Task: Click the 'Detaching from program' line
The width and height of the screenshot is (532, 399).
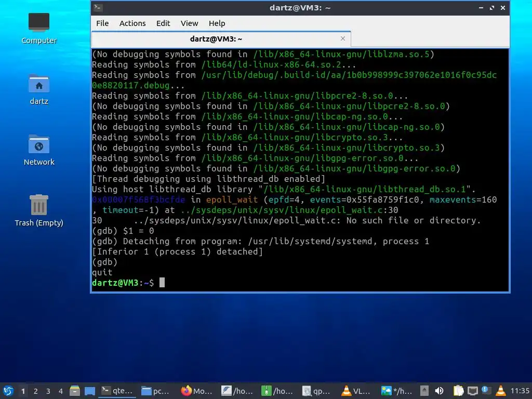Action: click(x=261, y=241)
